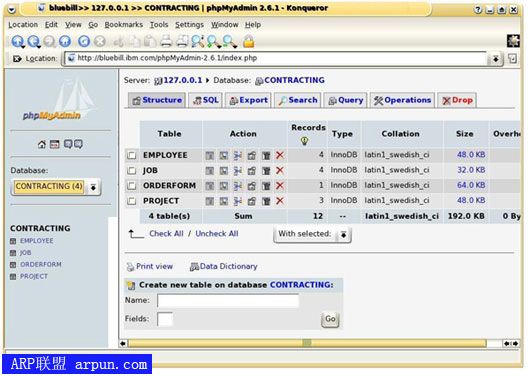Open ORDERFORM in the left navigation list

coord(41,264)
